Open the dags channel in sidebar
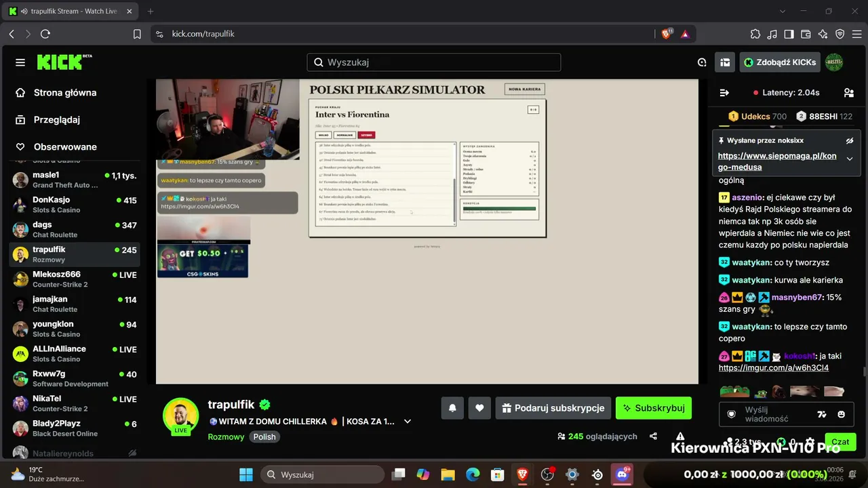868x488 pixels. click(x=75, y=230)
